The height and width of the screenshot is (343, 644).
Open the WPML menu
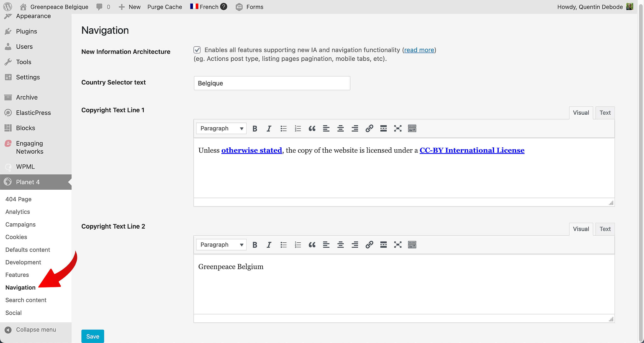click(25, 167)
